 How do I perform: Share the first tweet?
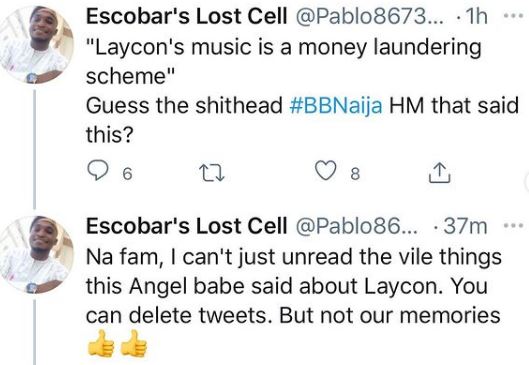coord(440,173)
